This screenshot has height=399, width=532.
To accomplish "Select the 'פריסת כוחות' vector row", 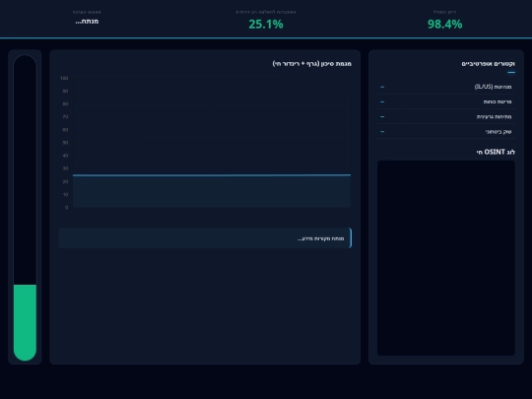I will tap(446, 101).
